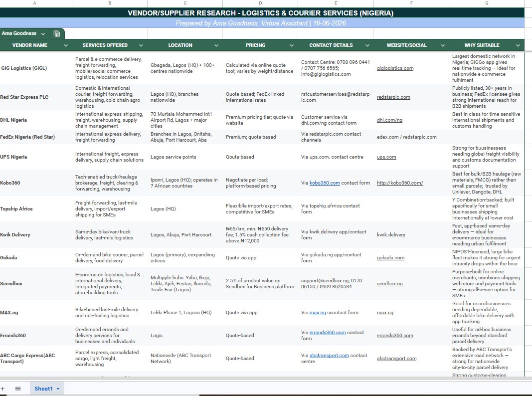Open the WHY SUITABLE column filter dropdown
This screenshot has width=532, height=396.
518,45
